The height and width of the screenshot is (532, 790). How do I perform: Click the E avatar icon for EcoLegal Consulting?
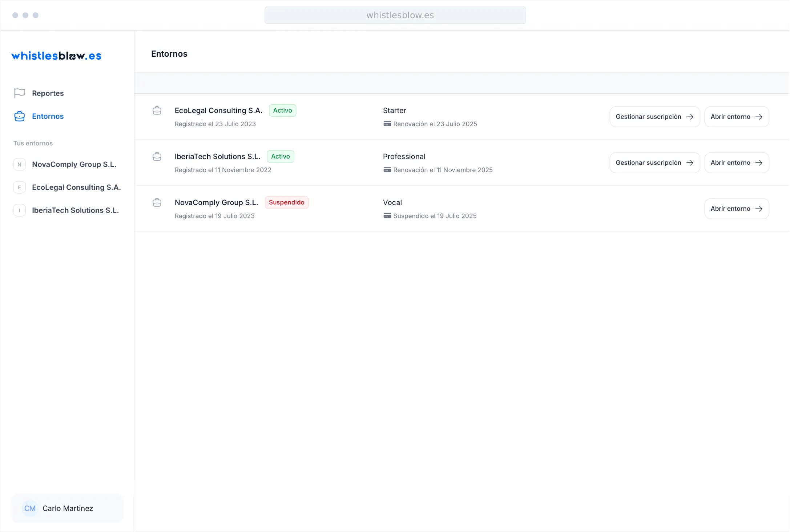click(20, 188)
